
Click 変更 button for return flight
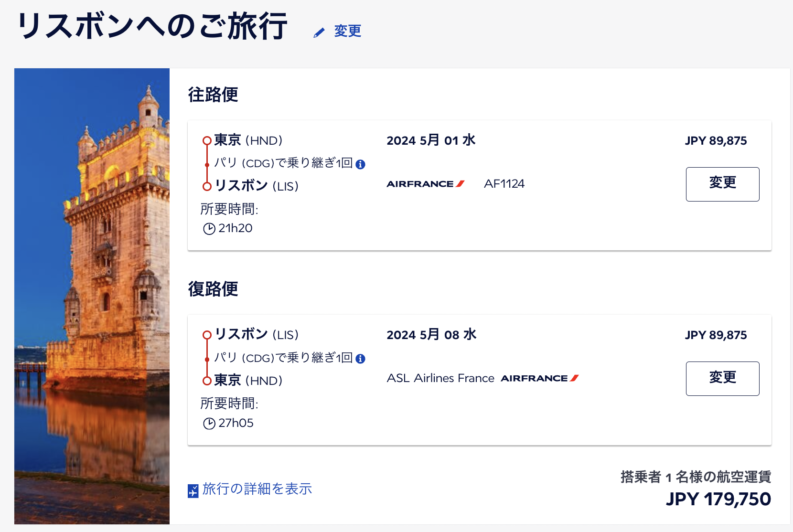[x=722, y=379]
